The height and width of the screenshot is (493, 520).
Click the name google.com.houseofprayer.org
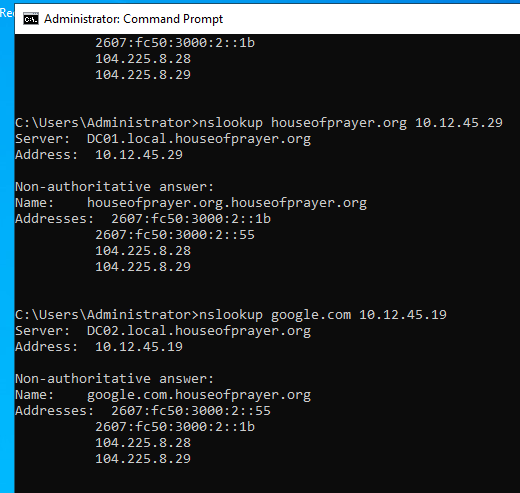(x=199, y=395)
